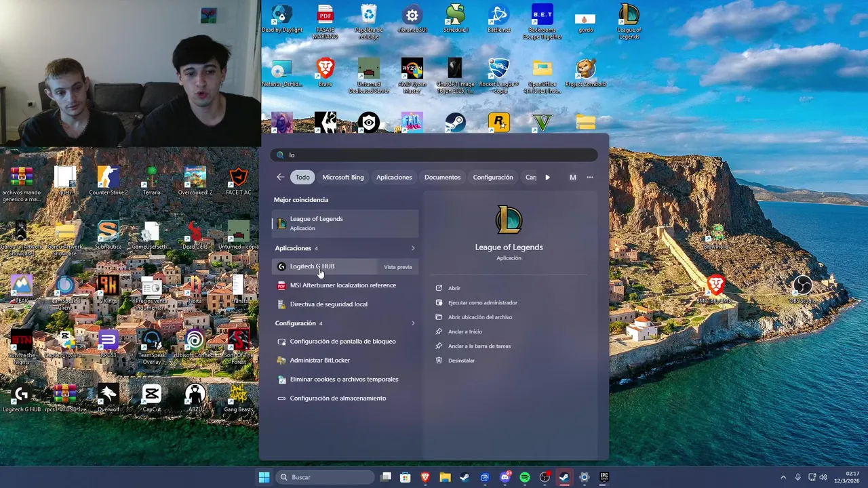Open the League of Legends desktop icon
868x488 pixels.
tap(629, 22)
